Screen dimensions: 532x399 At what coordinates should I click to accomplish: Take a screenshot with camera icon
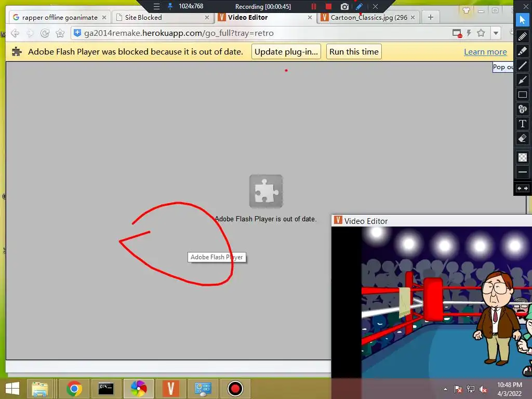[344, 6]
